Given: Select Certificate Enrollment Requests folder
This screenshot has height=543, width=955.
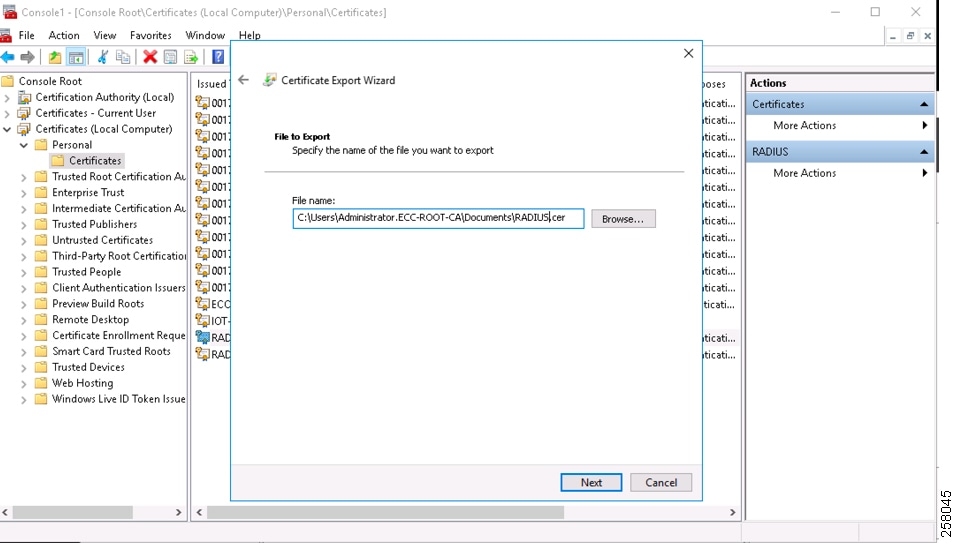Looking at the screenshot, I should pyautogui.click(x=119, y=335).
